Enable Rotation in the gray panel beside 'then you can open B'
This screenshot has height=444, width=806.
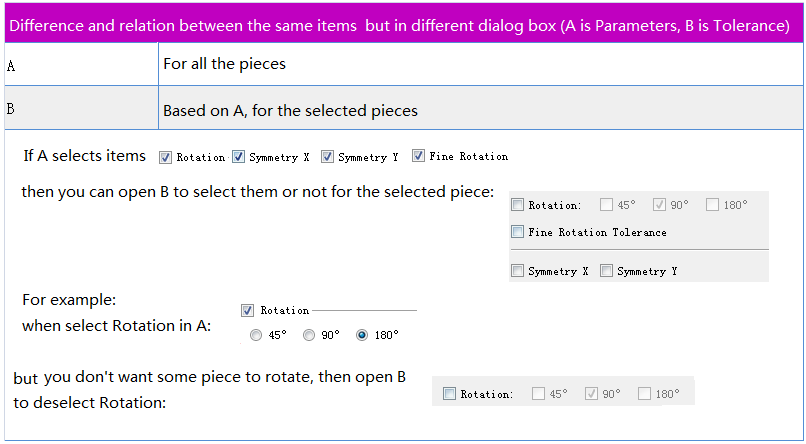pos(517,205)
